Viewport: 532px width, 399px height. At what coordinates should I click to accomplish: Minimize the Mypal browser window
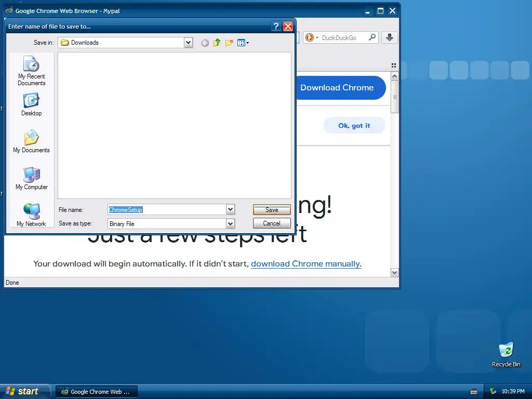(367, 11)
